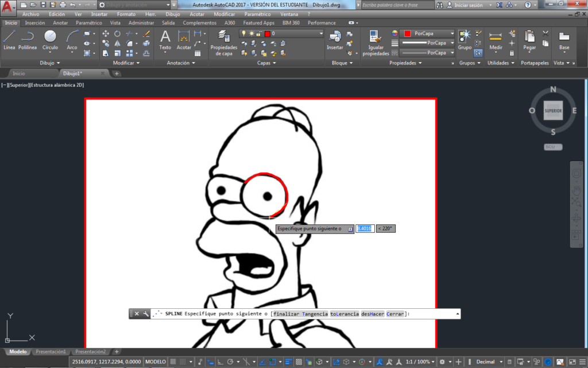Click the Copy clip icon

pyautogui.click(x=546, y=44)
